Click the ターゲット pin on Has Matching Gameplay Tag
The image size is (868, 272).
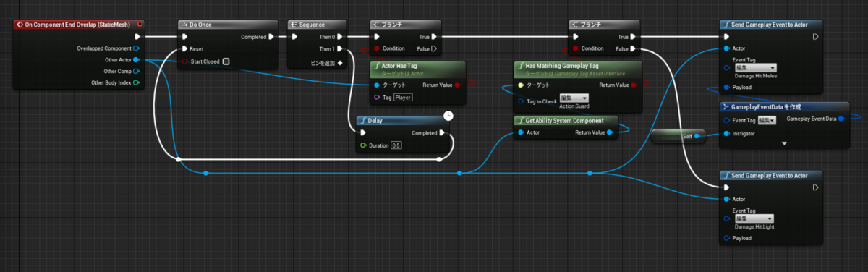point(521,85)
